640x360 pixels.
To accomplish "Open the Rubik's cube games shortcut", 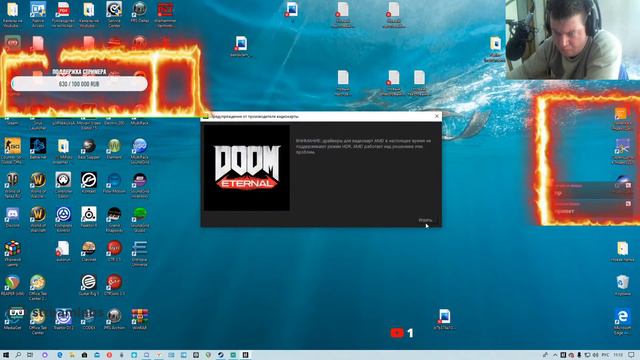I will pyautogui.click(x=12, y=253).
